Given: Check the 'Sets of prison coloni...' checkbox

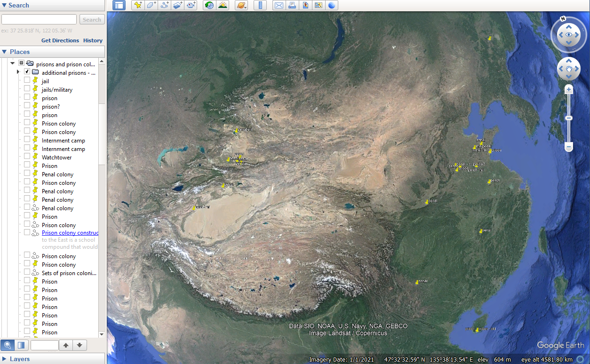Looking at the screenshot, I should click(27, 272).
